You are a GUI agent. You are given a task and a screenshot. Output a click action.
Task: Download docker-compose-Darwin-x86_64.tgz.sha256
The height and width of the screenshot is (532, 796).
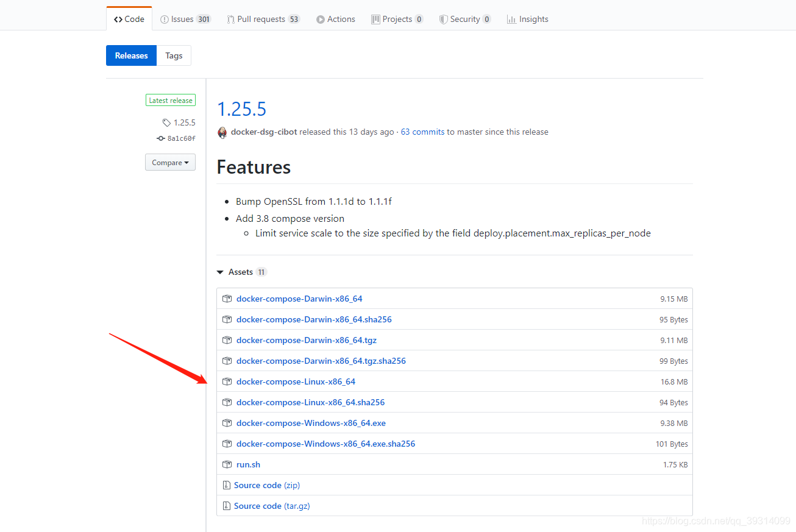(321, 361)
